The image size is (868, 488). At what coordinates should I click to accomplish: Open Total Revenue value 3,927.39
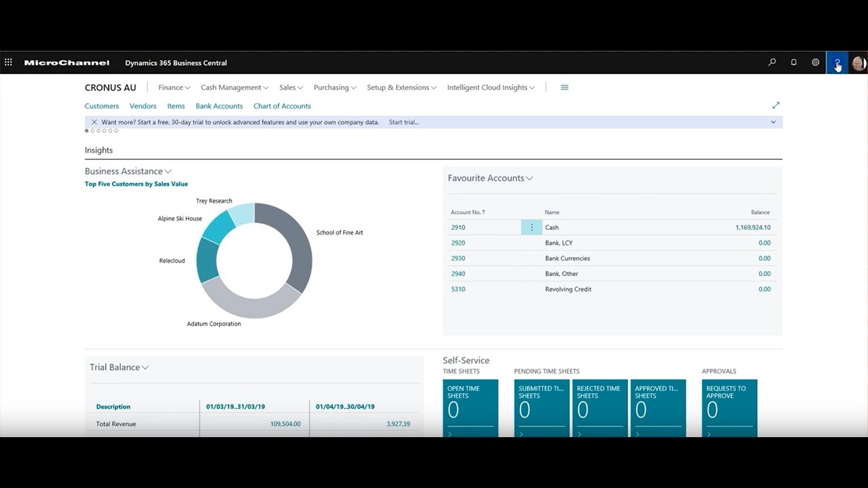[398, 424]
